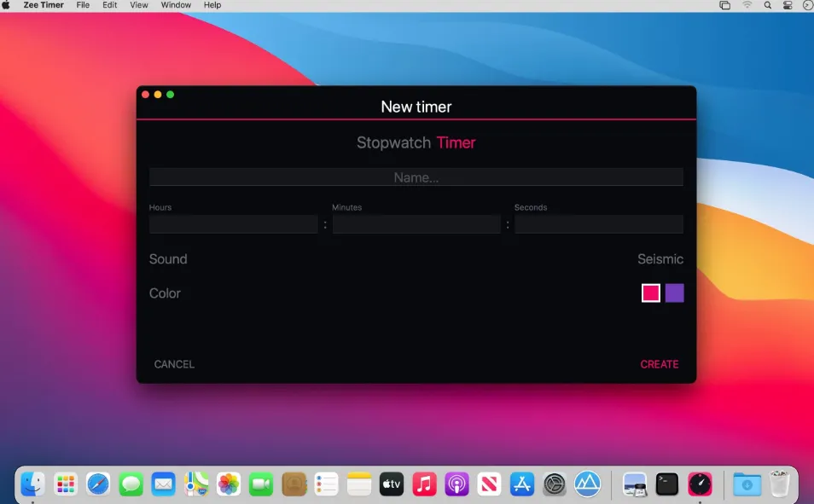Open the Window menu
Viewport: 814px width, 504px height.
coord(176,5)
